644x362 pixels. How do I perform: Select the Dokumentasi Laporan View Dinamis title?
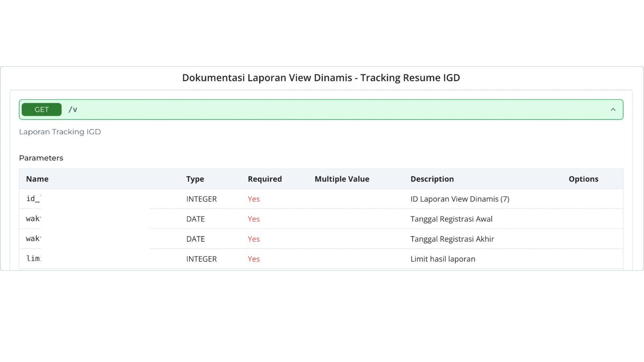pyautogui.click(x=321, y=78)
